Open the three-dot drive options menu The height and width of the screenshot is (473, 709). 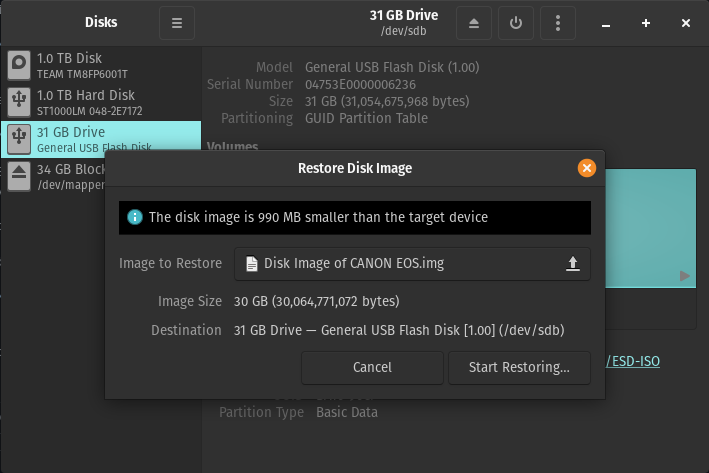(558, 23)
